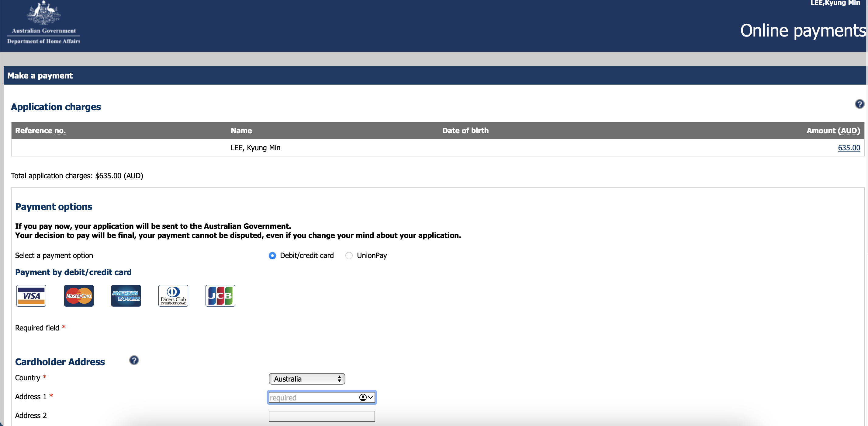Click the 'Make a payment' heading bar
868x426 pixels.
coord(435,75)
